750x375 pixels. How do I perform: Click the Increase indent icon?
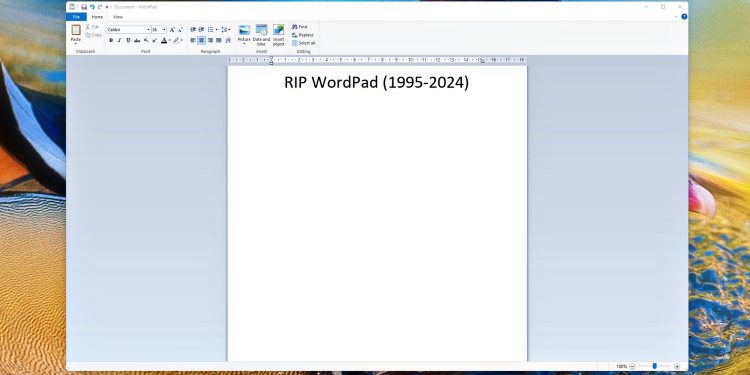pos(201,30)
